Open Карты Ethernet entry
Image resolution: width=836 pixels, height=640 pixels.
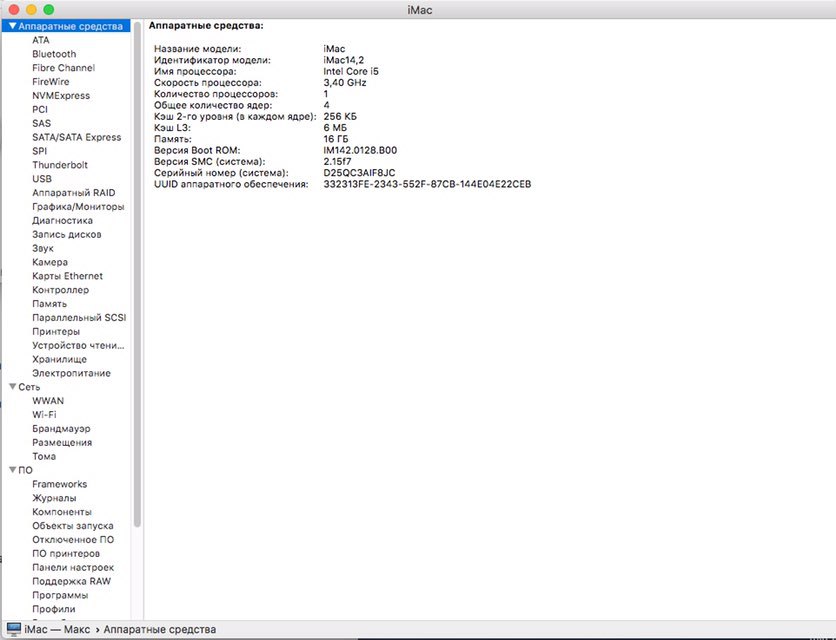click(x=68, y=276)
